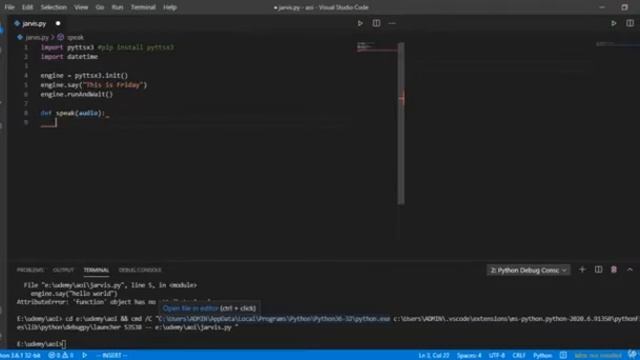Open the Python Debug Console terminal dropdown

(528, 270)
